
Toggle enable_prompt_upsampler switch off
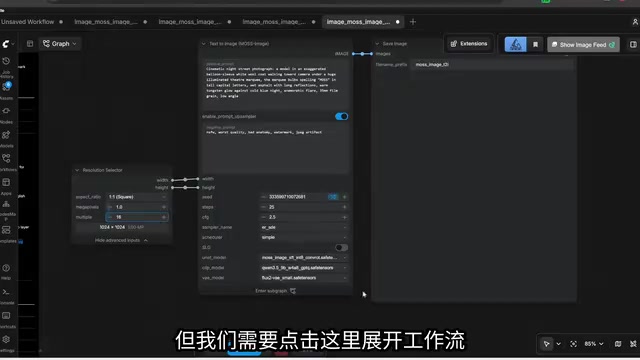pos(341,116)
